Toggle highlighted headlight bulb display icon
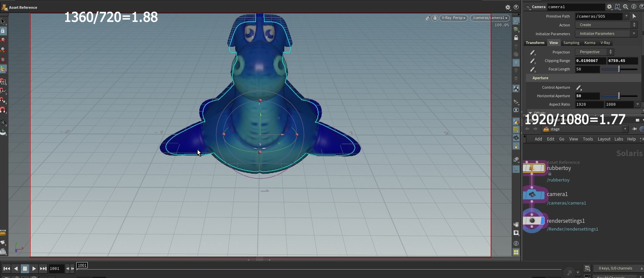 point(516,63)
